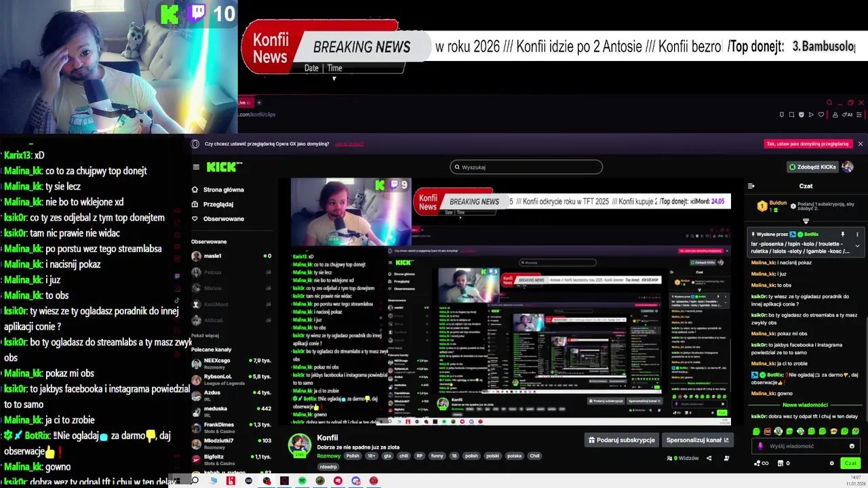The height and width of the screenshot is (488, 868).
Task: Open the chat shop icon
Action: pos(780,464)
